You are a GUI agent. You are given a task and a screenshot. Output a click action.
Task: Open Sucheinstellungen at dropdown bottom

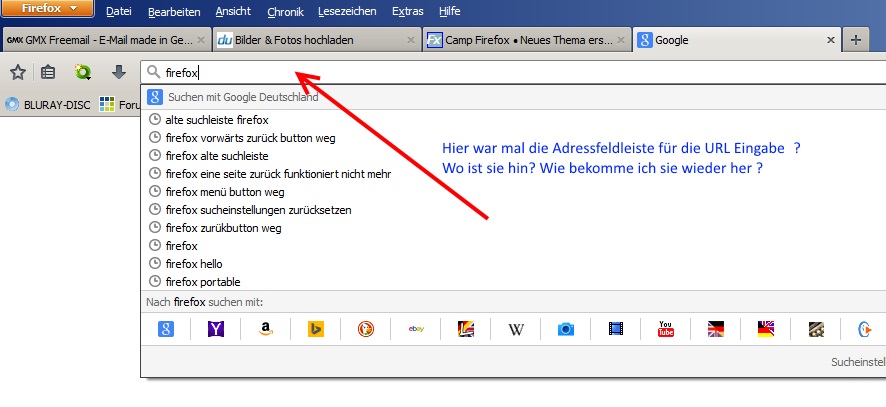(858, 362)
